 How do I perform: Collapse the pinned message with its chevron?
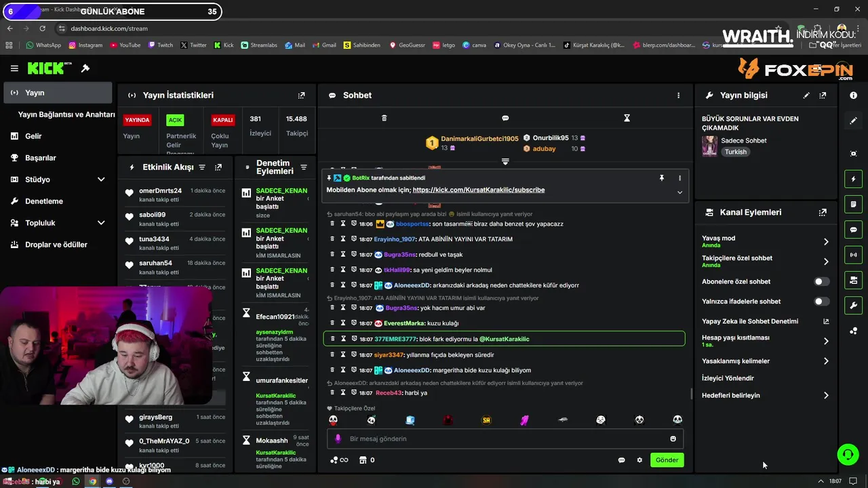(679, 192)
